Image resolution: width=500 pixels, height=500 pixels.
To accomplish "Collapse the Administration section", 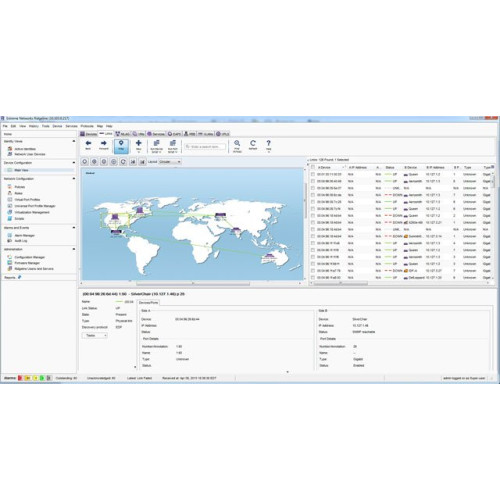I will (74, 249).
